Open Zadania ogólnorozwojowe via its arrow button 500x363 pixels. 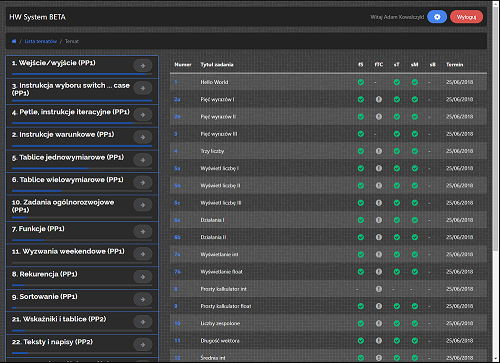point(143,205)
